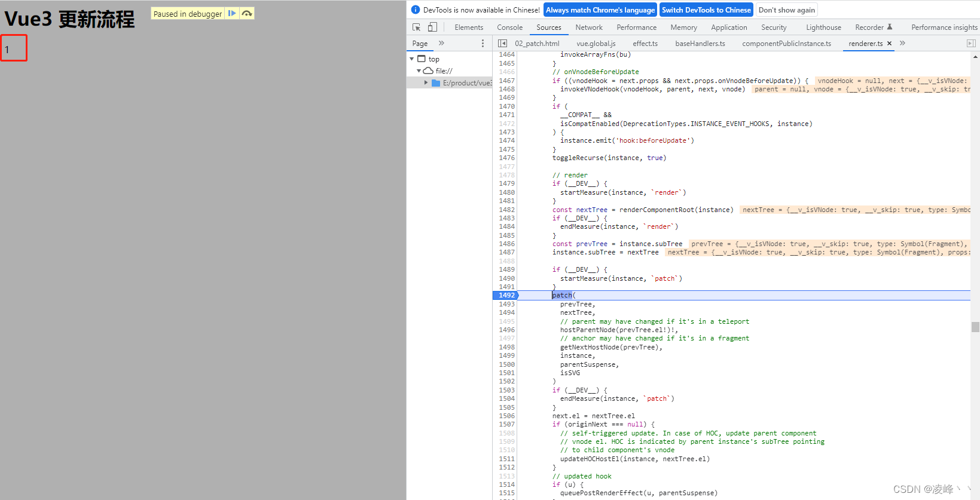This screenshot has height=500, width=980.
Task: Set breakpoint on line number 1482
Action: coord(506,210)
